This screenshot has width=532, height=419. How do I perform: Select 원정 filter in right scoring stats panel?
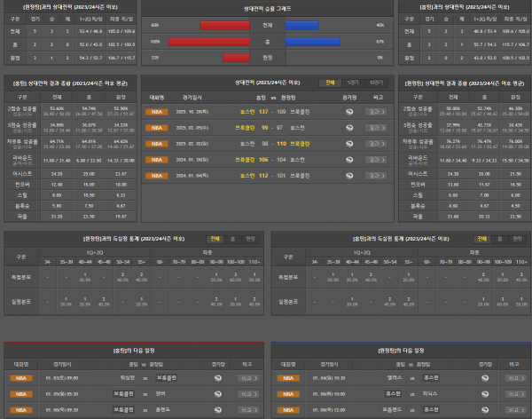[516, 239]
